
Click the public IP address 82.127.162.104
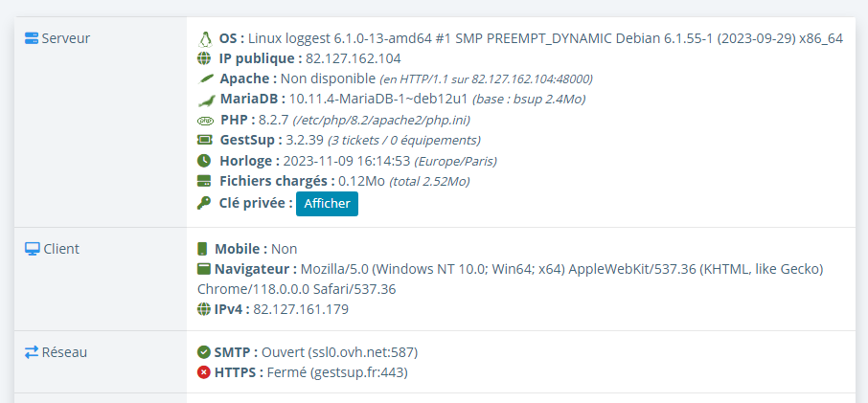coord(354,58)
